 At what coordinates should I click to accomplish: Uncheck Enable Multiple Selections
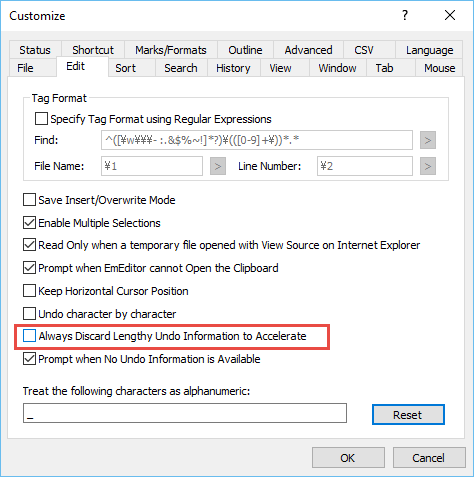[29, 223]
